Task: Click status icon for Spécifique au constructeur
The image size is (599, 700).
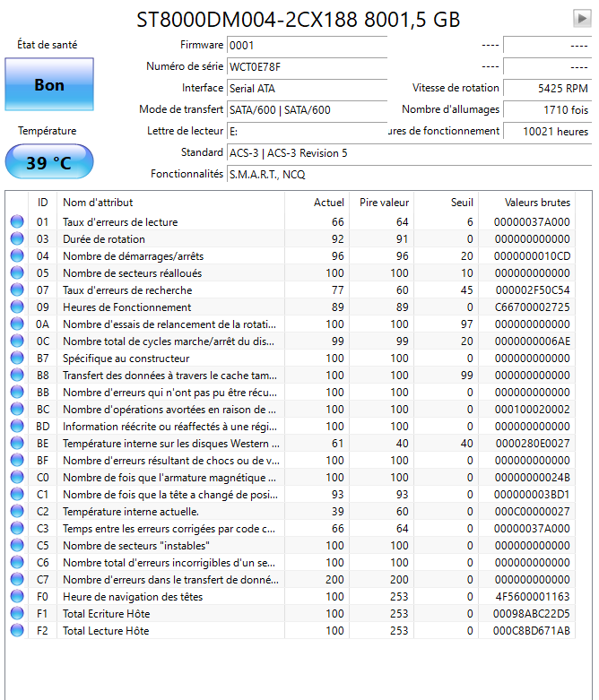Action: tap(17, 358)
